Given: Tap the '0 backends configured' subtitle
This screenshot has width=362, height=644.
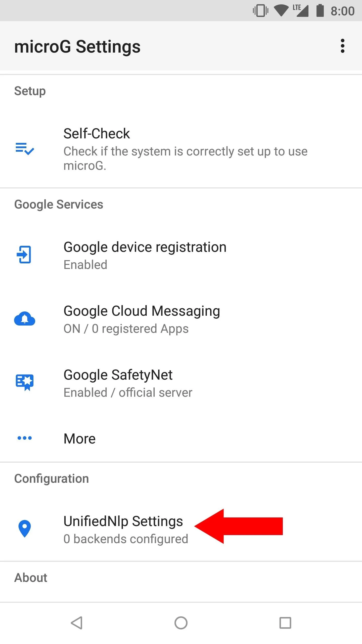Looking at the screenshot, I should [x=126, y=539].
